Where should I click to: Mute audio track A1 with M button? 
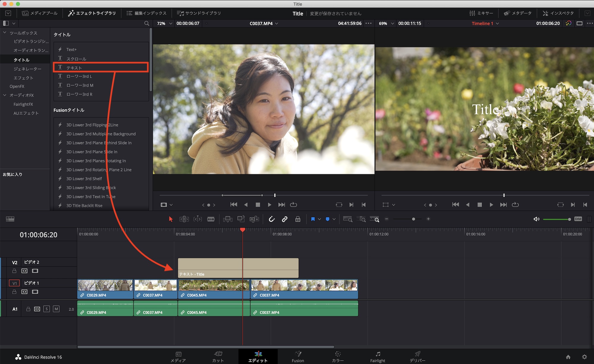click(56, 309)
